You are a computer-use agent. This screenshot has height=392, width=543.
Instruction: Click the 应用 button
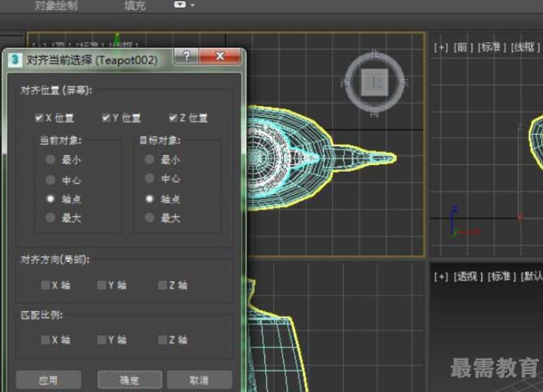click(x=49, y=380)
